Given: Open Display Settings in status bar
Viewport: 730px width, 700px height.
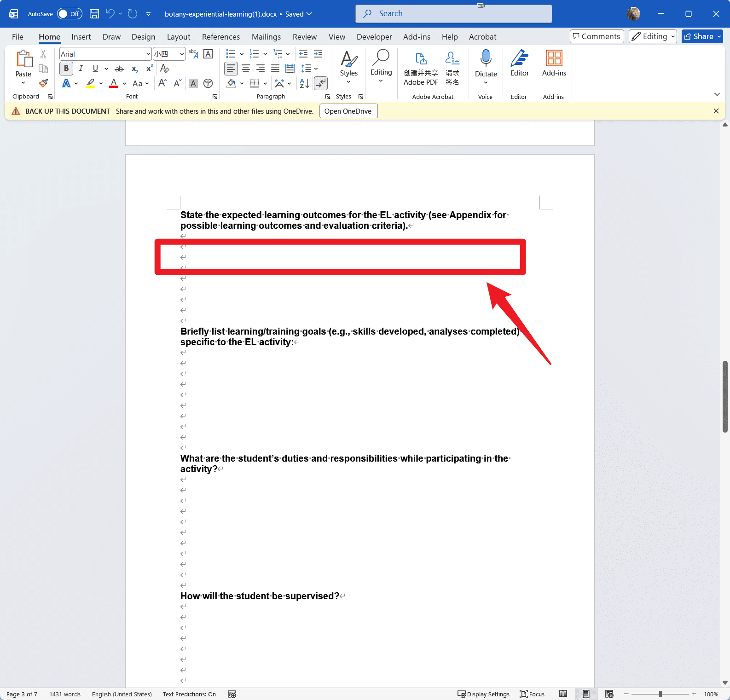Looking at the screenshot, I should [x=483, y=694].
